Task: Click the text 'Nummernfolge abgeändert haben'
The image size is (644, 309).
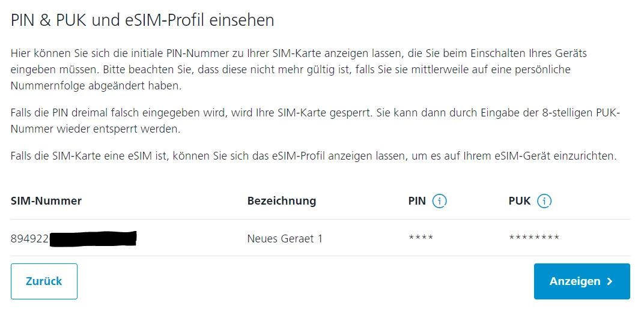Action: coord(96,86)
